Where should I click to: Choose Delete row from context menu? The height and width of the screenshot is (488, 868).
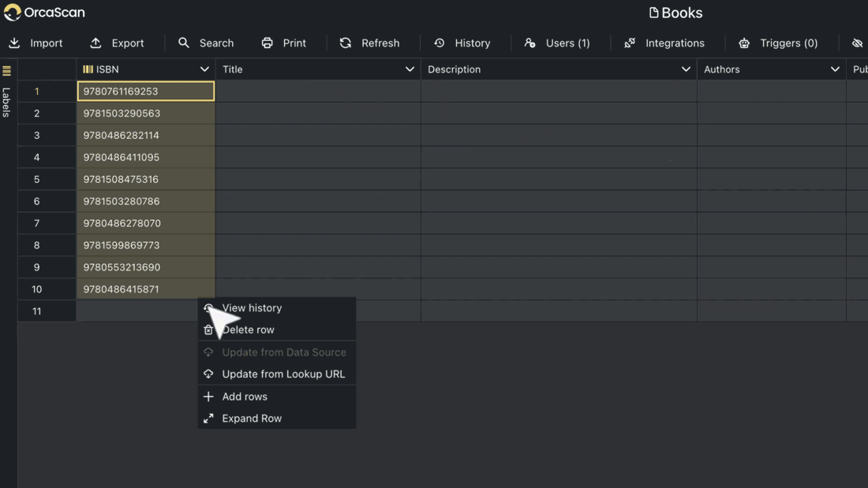tap(249, 330)
